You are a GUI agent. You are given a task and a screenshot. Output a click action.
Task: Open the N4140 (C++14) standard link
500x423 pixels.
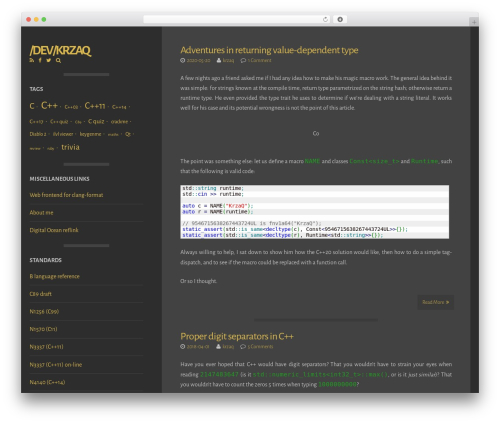[47, 382]
